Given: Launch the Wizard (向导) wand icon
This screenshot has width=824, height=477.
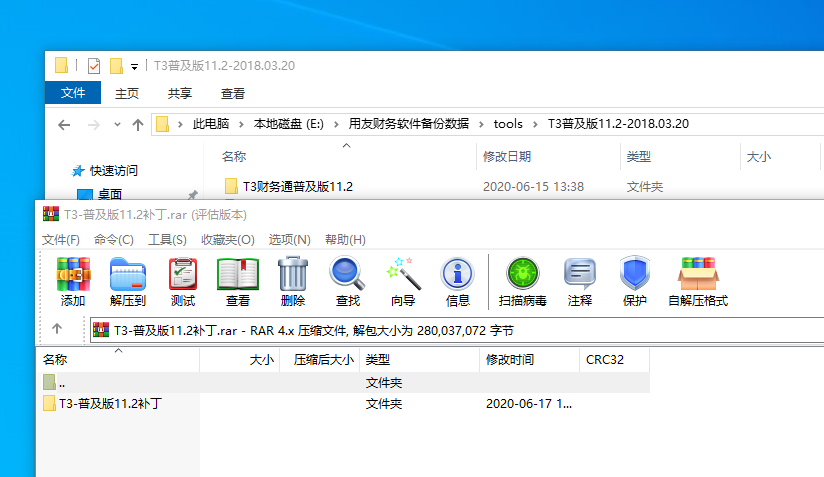Looking at the screenshot, I should point(403,274).
